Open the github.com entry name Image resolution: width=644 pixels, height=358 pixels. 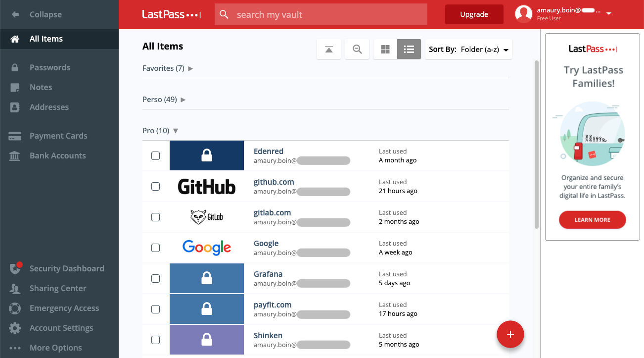(274, 182)
